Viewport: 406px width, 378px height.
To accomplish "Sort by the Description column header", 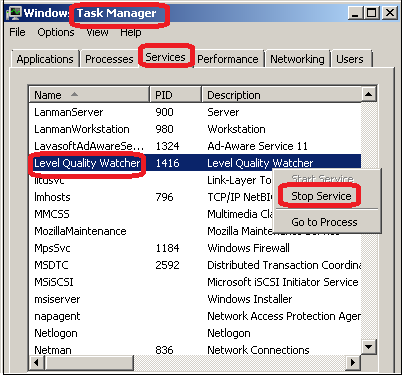I will pyautogui.click(x=282, y=95).
